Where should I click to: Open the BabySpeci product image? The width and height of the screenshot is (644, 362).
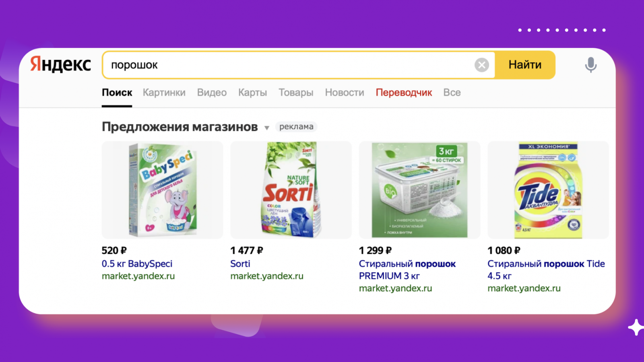coord(162,190)
